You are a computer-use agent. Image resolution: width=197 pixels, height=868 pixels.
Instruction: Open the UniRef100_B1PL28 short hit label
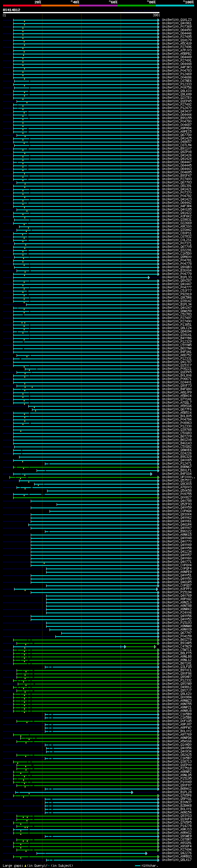tap(177, 792)
